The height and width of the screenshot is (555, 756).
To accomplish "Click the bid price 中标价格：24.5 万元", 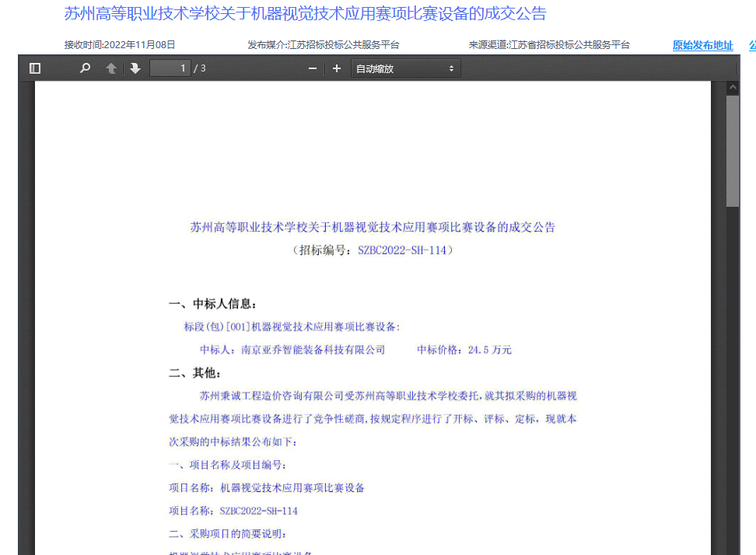I will [464, 350].
